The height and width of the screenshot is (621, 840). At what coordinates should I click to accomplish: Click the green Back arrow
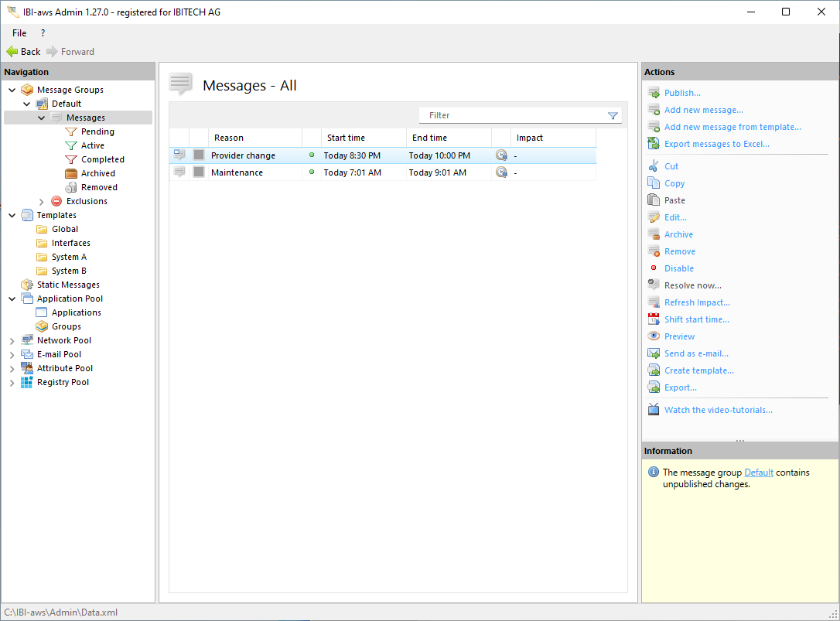coord(12,52)
